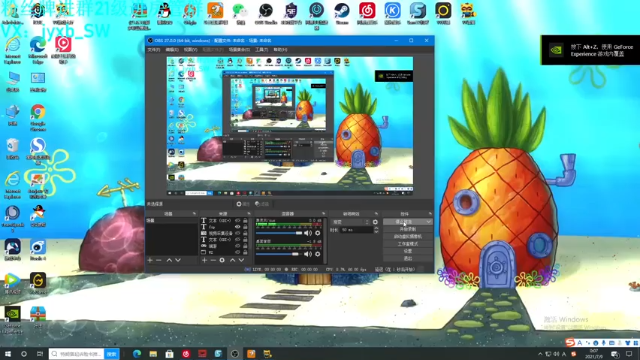The image size is (640, 360).
Task: Toggle lock of the second source row
Action: (x=245, y=227)
